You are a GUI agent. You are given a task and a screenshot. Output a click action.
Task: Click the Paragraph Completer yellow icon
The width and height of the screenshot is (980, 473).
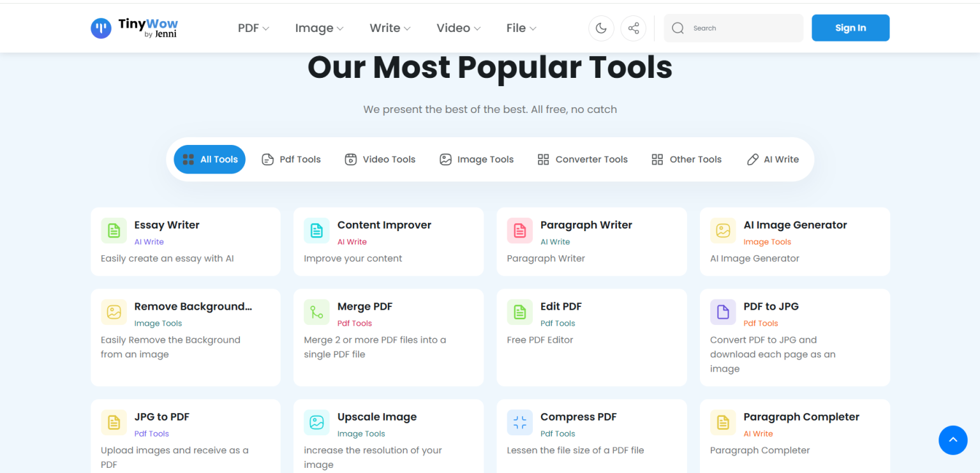click(x=723, y=423)
